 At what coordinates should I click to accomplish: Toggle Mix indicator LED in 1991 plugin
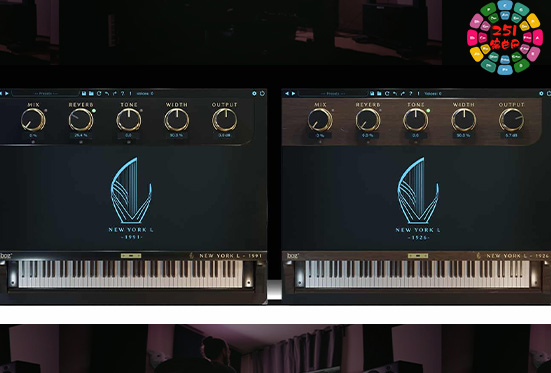pyautogui.click(x=46, y=111)
